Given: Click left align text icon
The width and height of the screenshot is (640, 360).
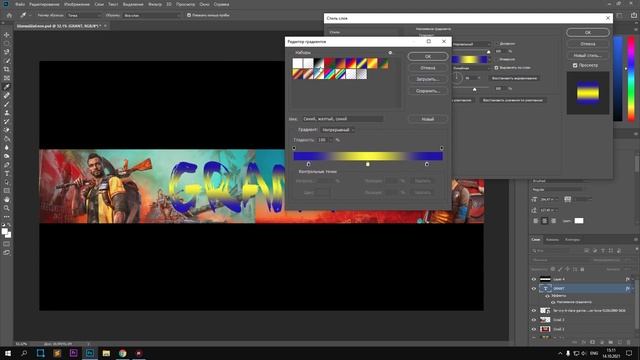Looking at the screenshot, I should (x=536, y=221).
